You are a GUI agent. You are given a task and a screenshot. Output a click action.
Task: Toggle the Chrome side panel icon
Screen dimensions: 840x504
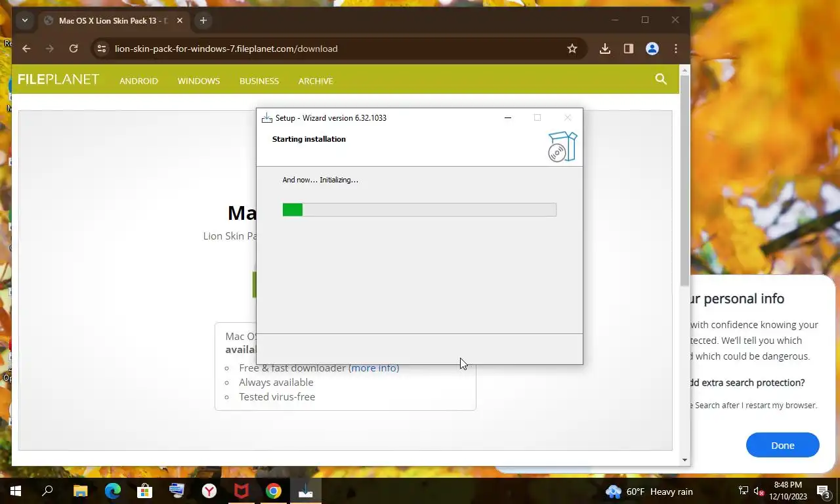629,49
